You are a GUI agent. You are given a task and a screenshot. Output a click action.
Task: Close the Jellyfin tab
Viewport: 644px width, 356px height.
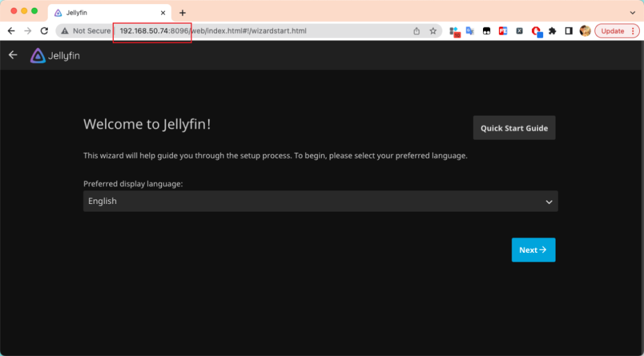pyautogui.click(x=163, y=13)
